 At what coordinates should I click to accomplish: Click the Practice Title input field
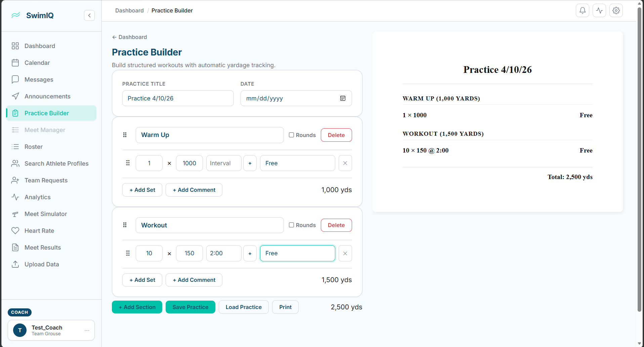178,98
